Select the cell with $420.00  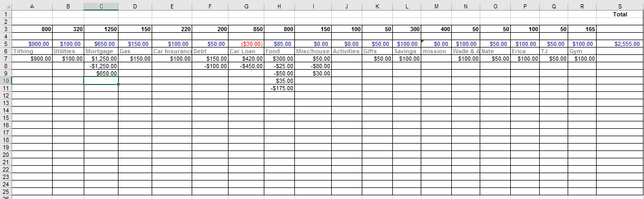(x=246, y=59)
